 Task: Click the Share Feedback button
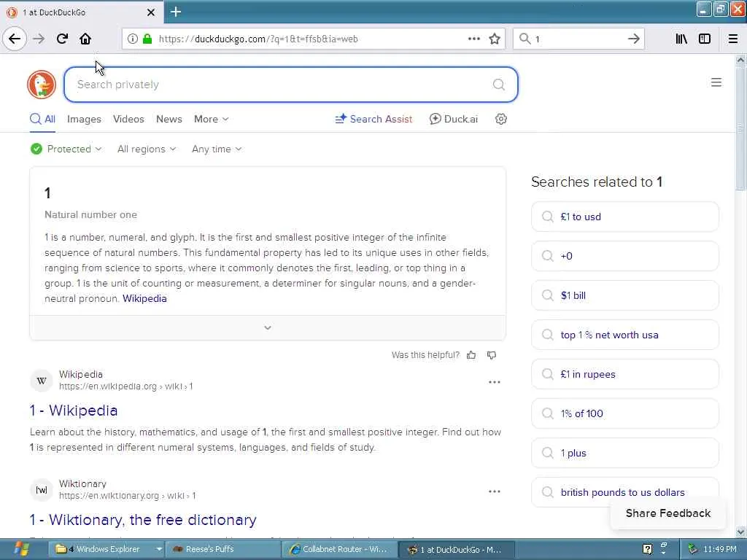tap(668, 513)
